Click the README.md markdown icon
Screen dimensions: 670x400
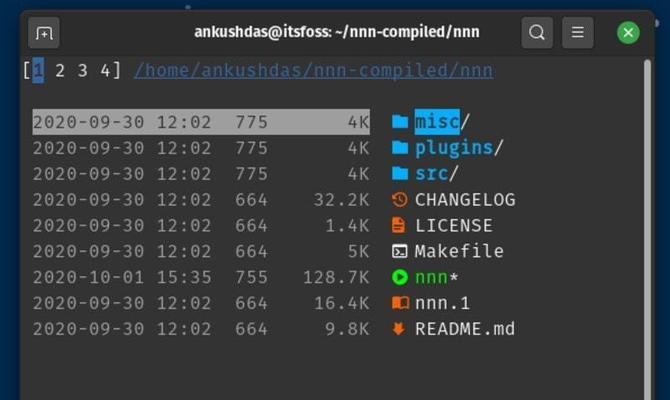click(399, 329)
